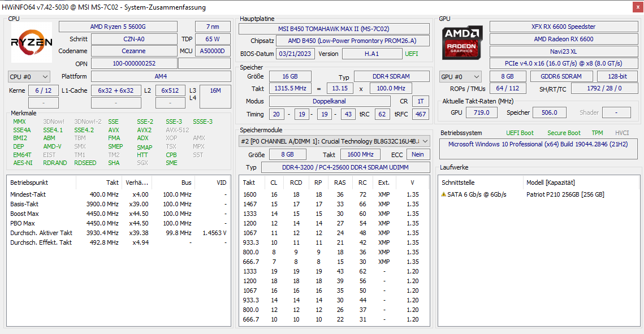
Task: Click the DDR4-3200 / PC4-25600 type field
Action: pyautogui.click(x=345, y=167)
